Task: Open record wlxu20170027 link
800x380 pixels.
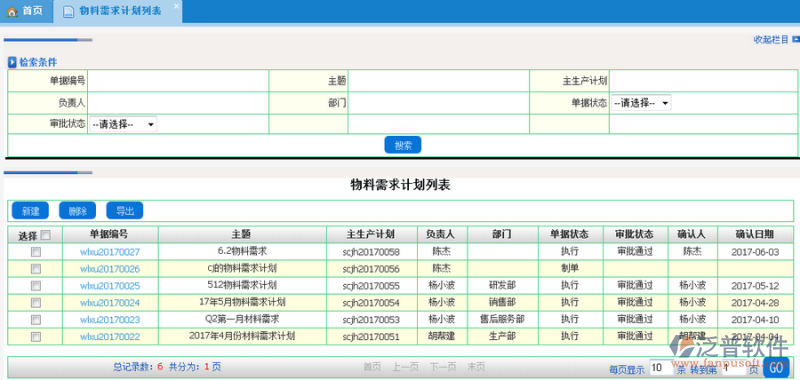Action: [110, 252]
